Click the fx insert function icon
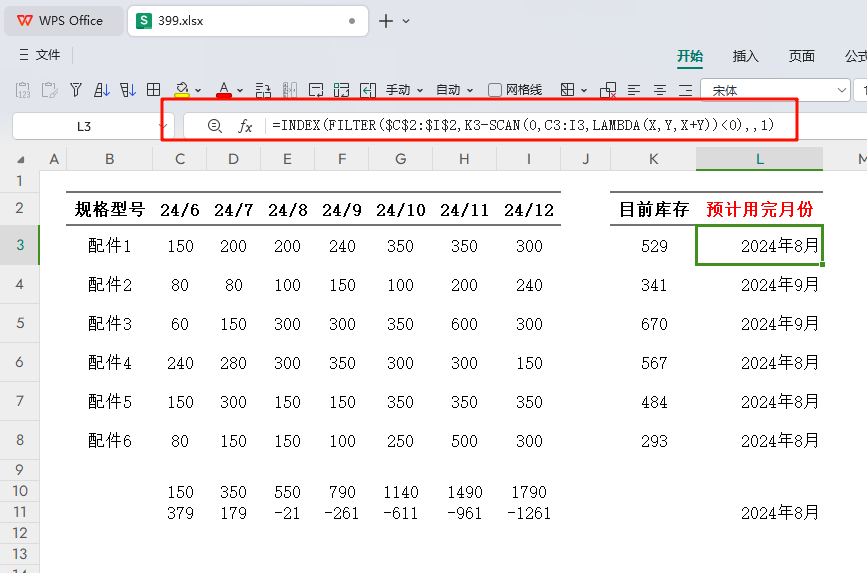Screen dimensions: 867x573 point(245,126)
